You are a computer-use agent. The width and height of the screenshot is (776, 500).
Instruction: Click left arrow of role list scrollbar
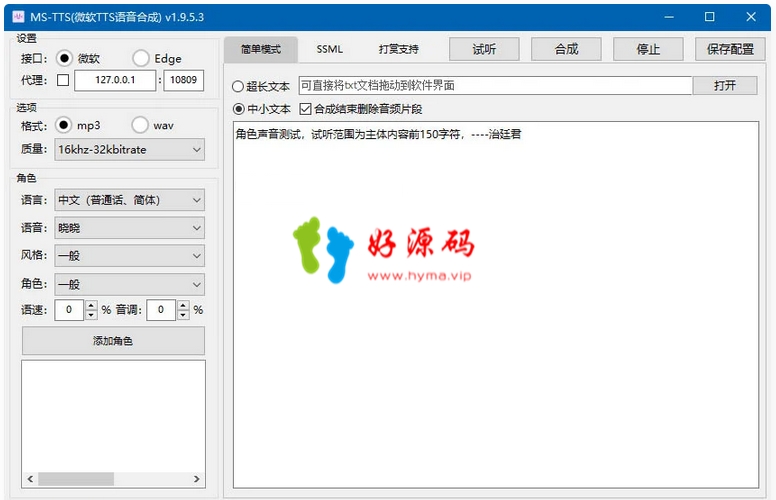(30, 479)
